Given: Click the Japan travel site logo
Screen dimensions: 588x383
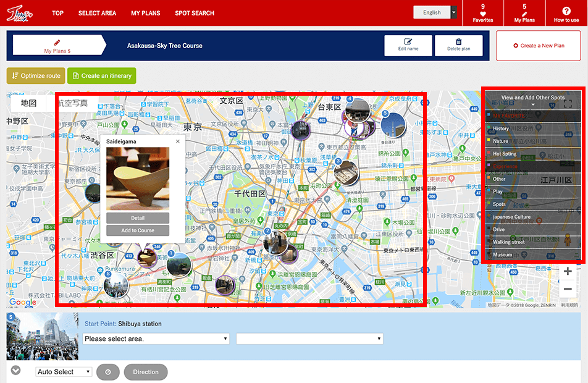Looking at the screenshot, I should [20, 14].
